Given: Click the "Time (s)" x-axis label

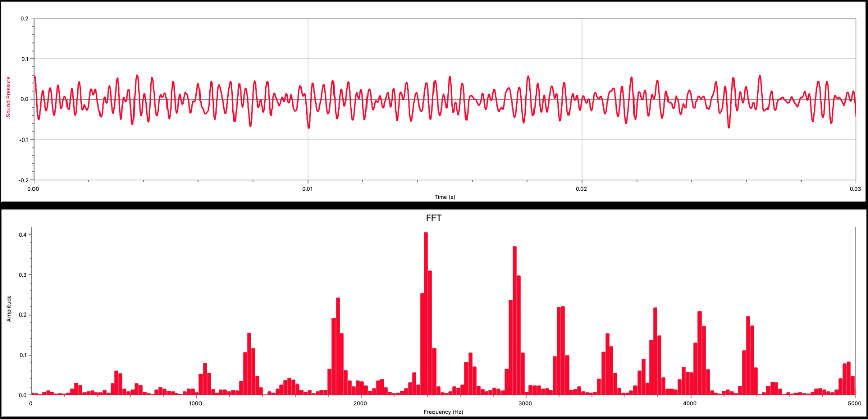Looking at the screenshot, I should tap(445, 197).
